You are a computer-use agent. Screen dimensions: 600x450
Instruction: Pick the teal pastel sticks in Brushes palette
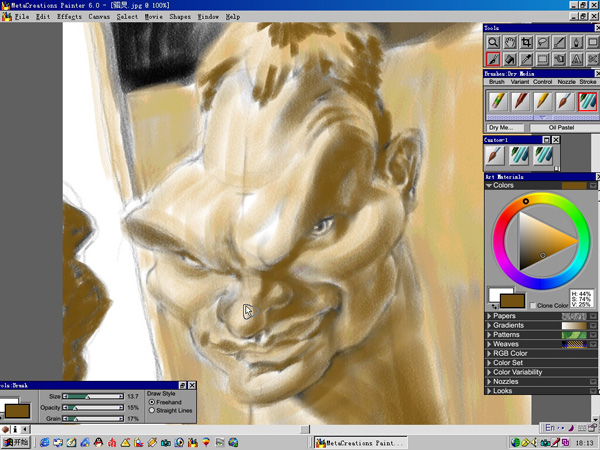pyautogui.click(x=587, y=101)
